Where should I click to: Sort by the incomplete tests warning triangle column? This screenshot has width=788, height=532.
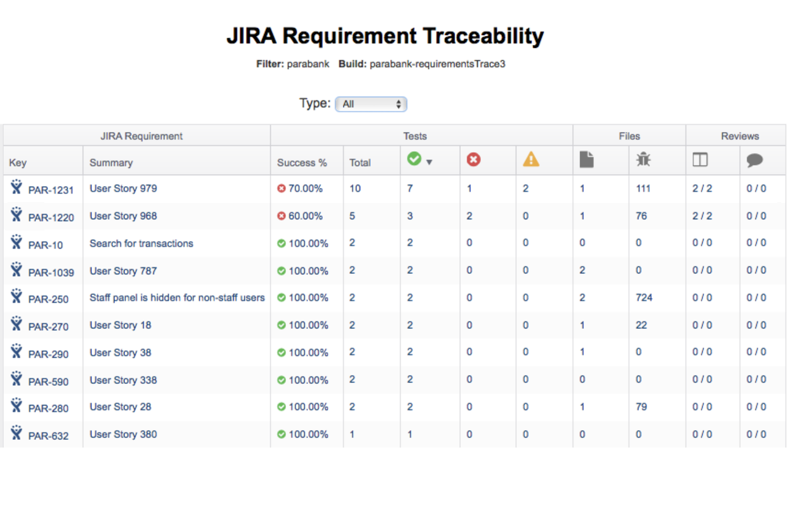click(531, 159)
